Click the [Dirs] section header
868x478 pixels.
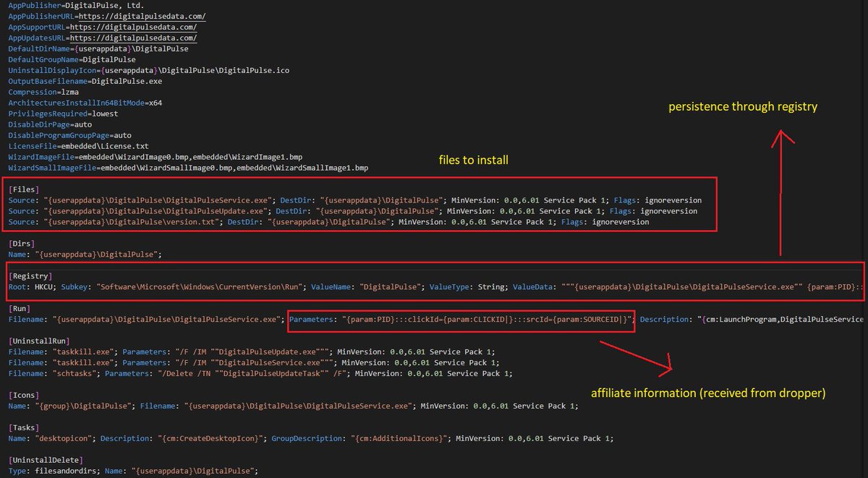[22, 243]
